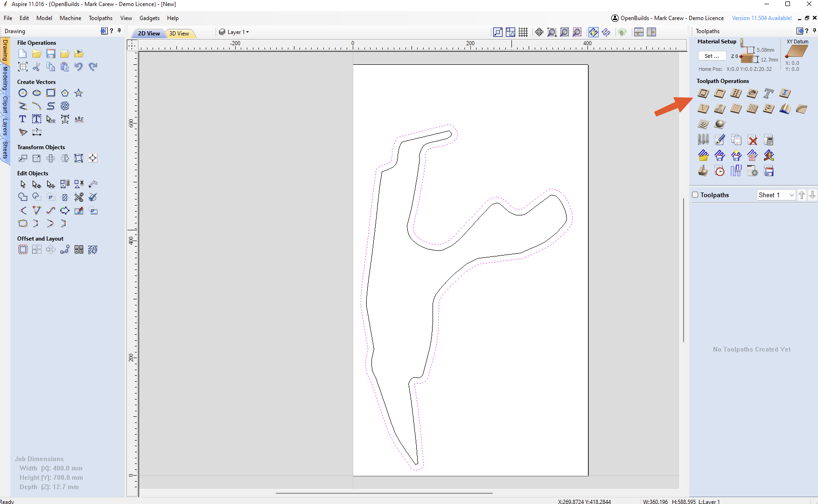Click the Weld vectors tool
818x504 pixels.
[22, 197]
